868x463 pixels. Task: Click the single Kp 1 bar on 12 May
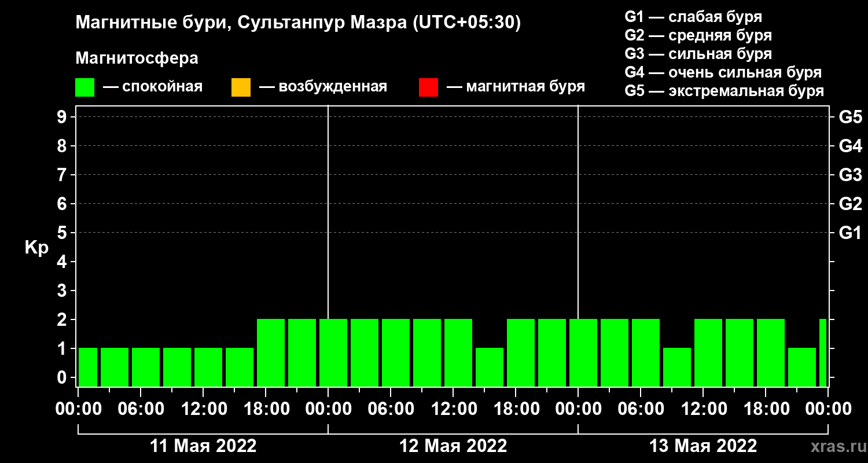pos(490,367)
